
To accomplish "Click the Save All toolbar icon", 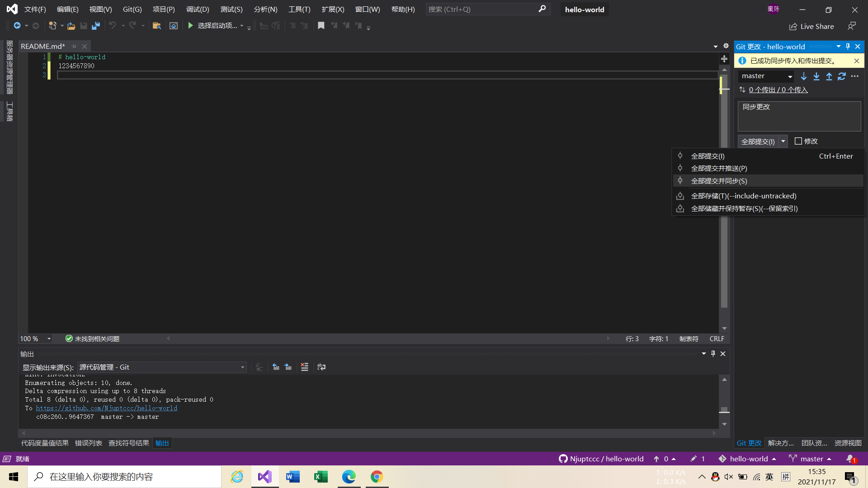I will coord(95,26).
